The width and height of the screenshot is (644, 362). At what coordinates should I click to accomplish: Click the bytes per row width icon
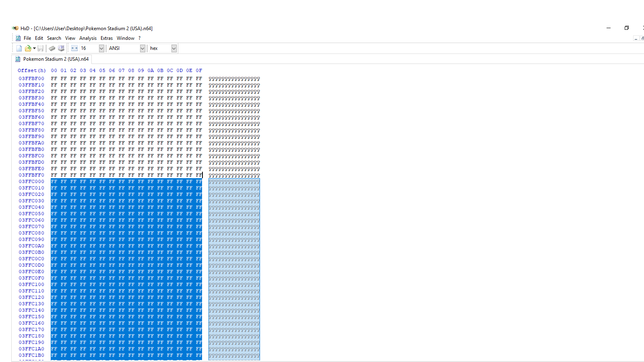point(74,48)
